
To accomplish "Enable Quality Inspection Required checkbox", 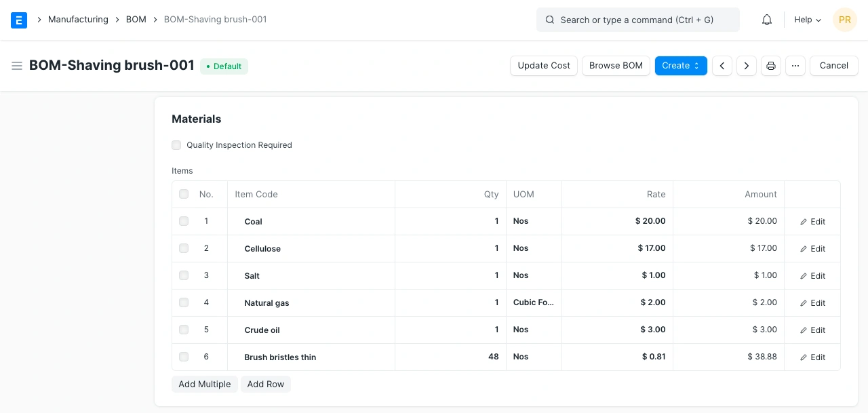I will 176,145.
